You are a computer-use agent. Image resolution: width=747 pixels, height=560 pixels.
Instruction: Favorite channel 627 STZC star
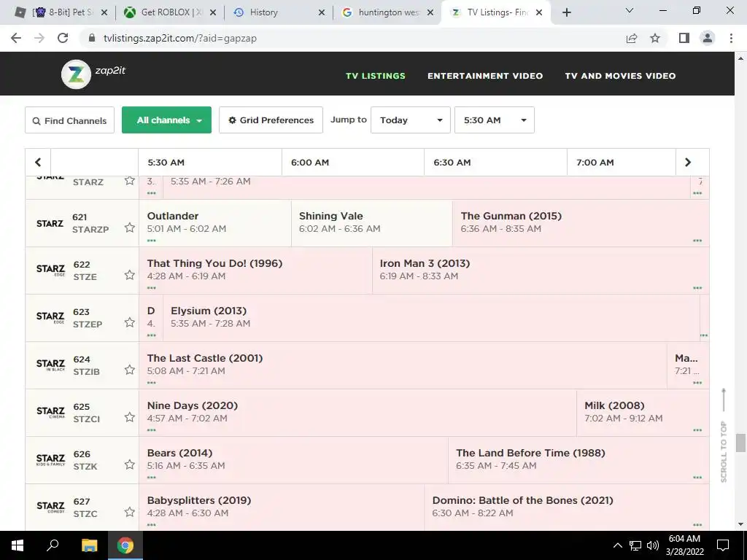(130, 512)
